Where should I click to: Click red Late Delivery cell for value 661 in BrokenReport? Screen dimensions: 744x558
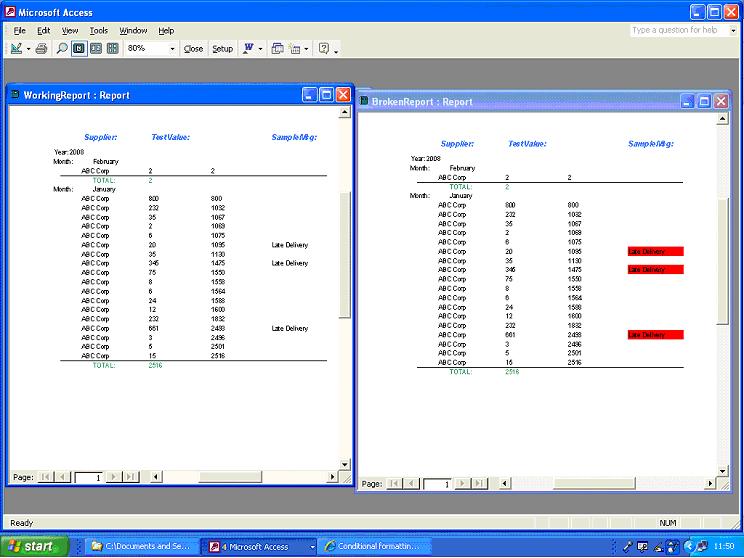point(655,335)
